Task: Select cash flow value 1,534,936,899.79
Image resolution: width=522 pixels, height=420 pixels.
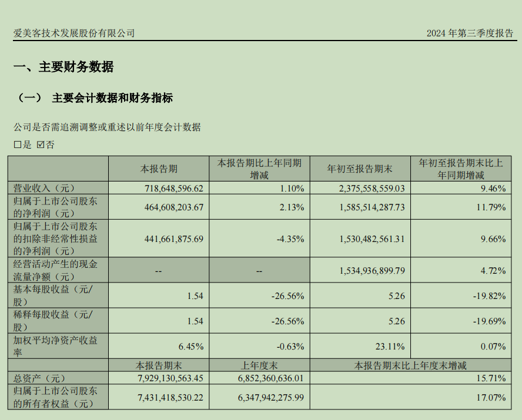Action: 372,270
